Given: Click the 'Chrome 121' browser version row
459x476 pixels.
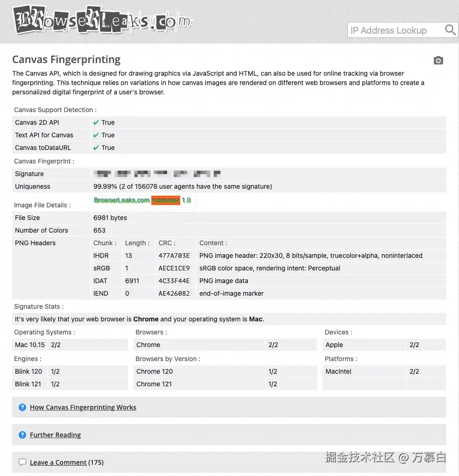Looking at the screenshot, I should [225, 384].
